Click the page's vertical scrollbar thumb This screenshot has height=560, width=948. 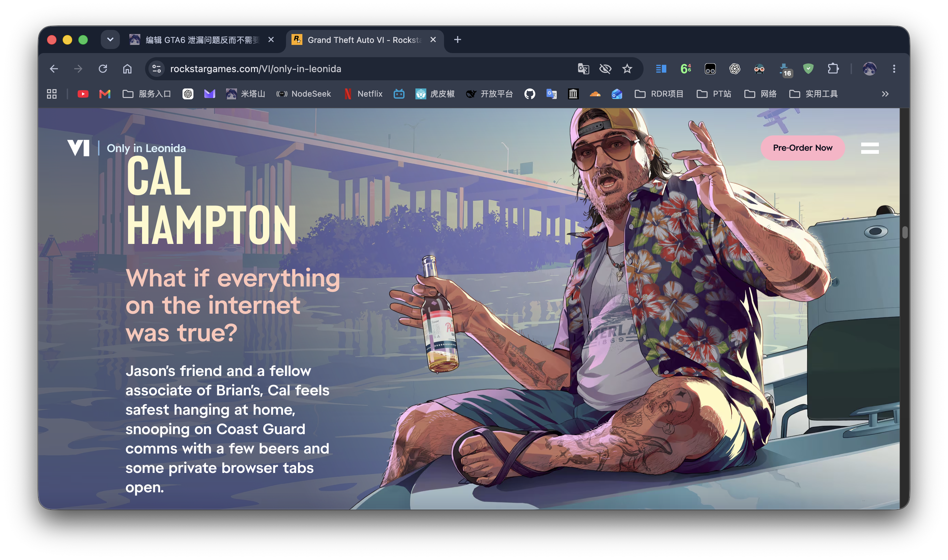pos(905,232)
